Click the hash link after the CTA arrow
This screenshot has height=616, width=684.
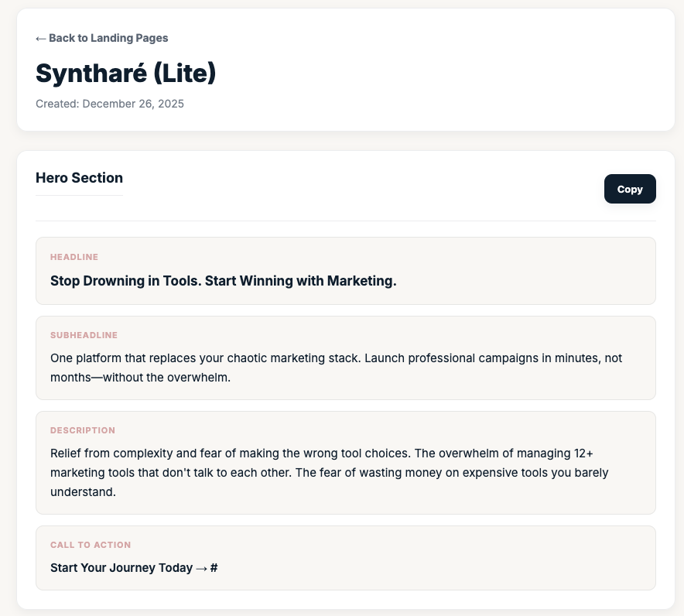(212, 567)
